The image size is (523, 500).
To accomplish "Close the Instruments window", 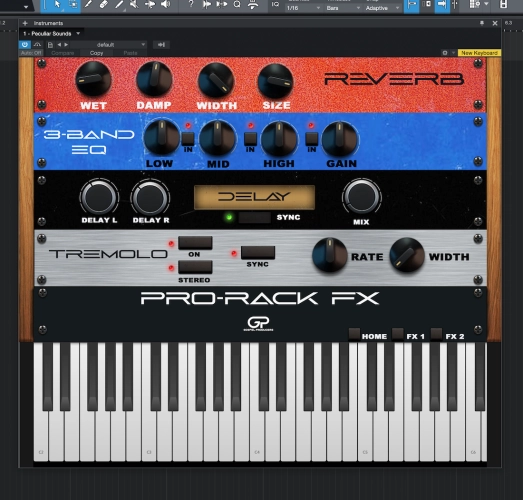I will [495, 23].
